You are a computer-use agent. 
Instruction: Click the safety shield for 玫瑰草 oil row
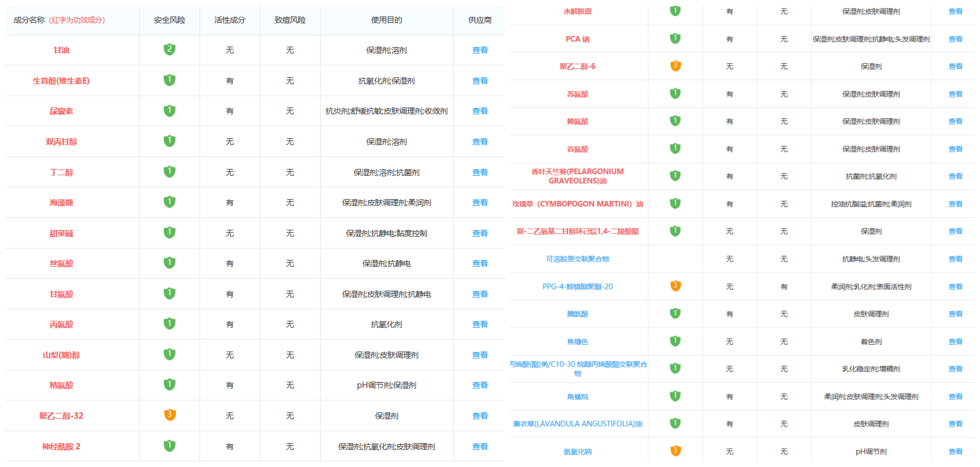click(x=675, y=204)
